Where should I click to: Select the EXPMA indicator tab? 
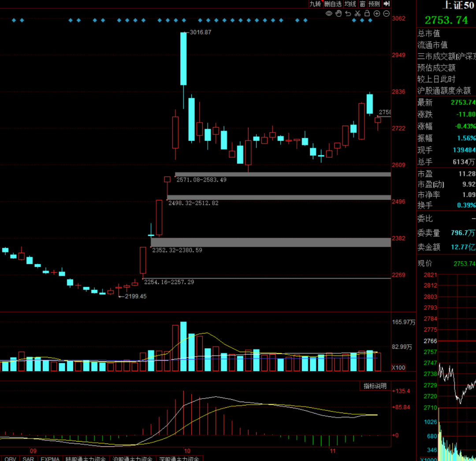[50, 458]
